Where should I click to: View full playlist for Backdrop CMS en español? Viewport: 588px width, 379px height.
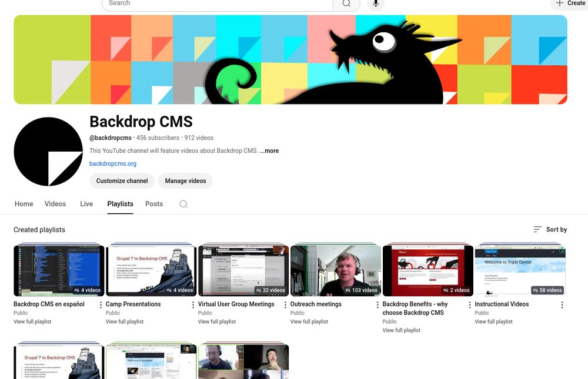tap(32, 321)
